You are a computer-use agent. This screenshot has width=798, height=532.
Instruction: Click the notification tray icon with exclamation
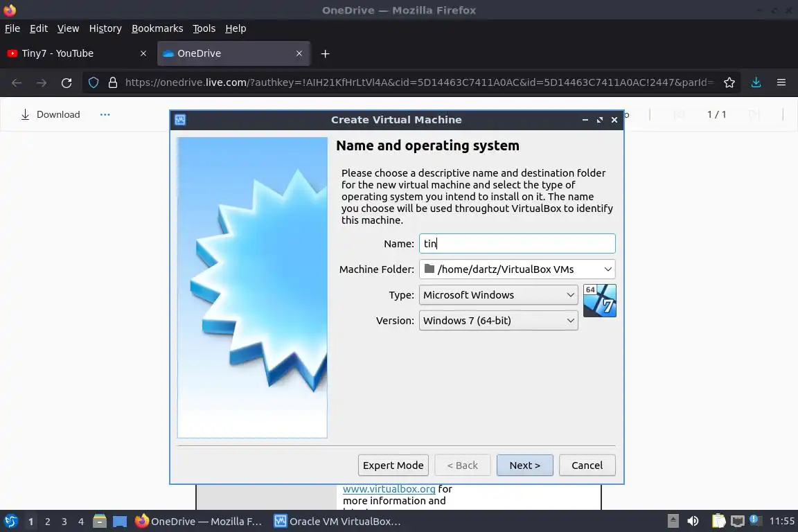(756, 520)
